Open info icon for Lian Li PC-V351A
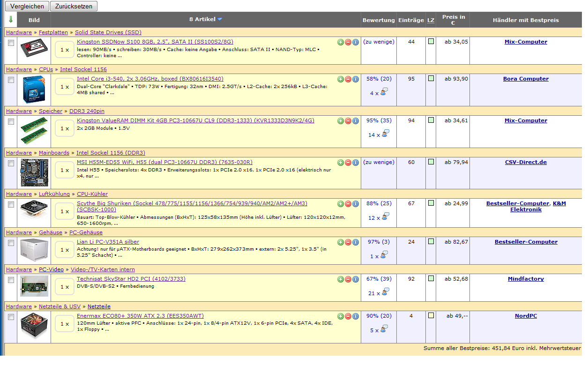This screenshot has width=588, height=365. 356,242
